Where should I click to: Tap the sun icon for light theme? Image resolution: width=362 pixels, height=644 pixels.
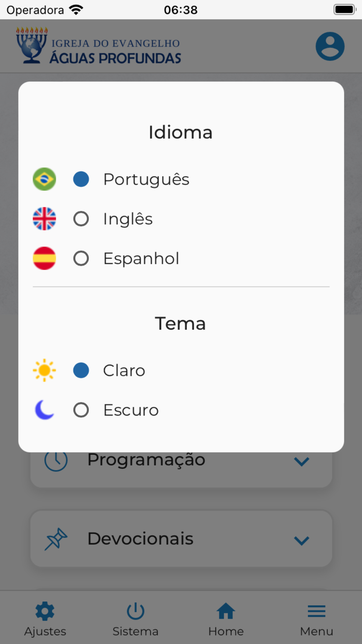click(44, 370)
